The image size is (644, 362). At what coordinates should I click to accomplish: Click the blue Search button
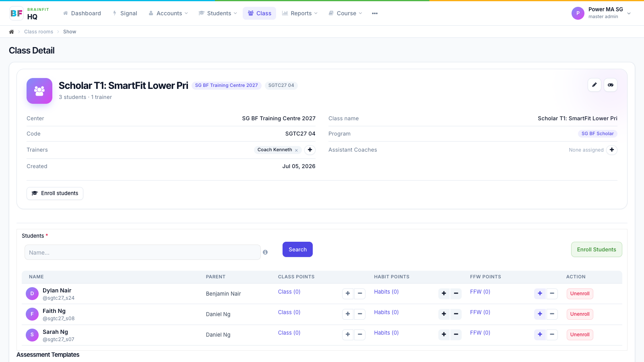tap(297, 249)
